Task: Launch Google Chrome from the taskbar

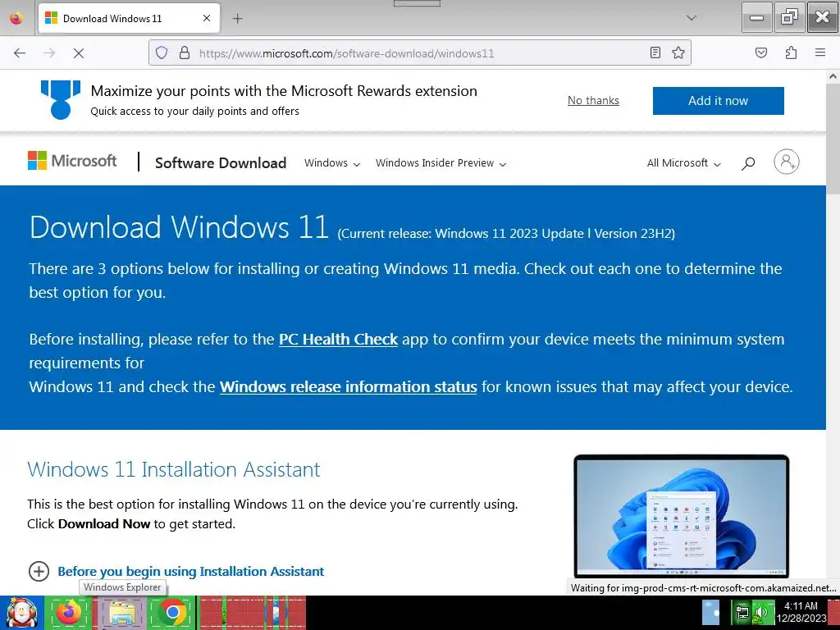Action: point(172,613)
